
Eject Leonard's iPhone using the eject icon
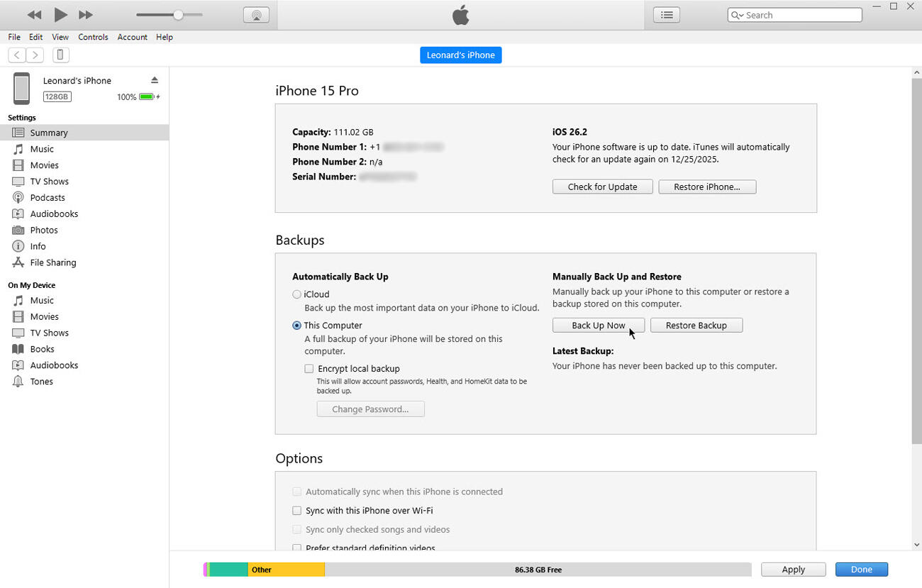coord(155,80)
